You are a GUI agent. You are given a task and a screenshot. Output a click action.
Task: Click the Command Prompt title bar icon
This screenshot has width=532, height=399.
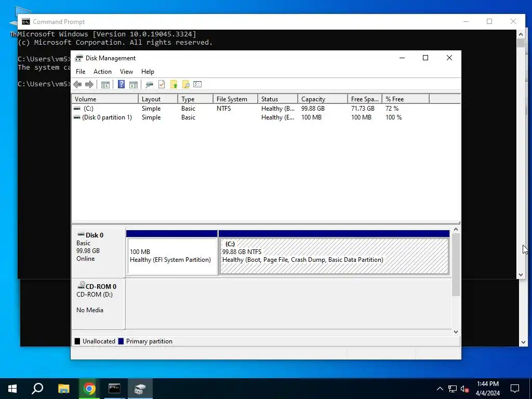coord(26,22)
